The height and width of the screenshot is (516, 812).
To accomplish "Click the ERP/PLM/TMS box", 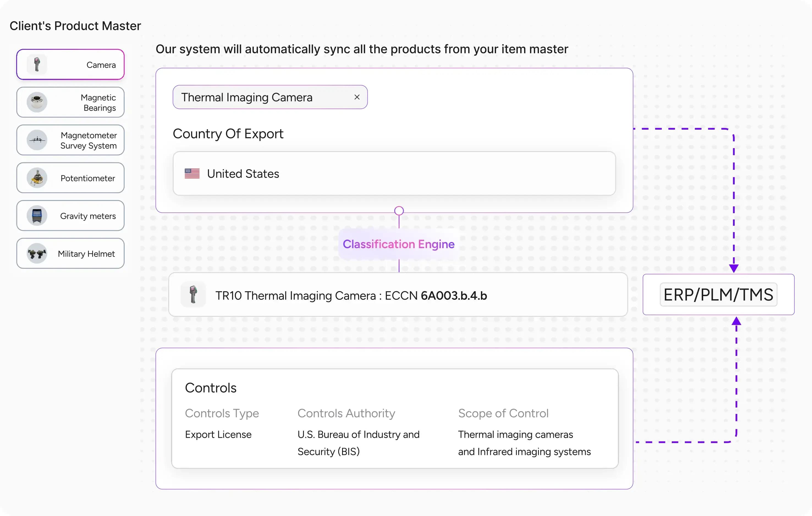I will (x=718, y=295).
